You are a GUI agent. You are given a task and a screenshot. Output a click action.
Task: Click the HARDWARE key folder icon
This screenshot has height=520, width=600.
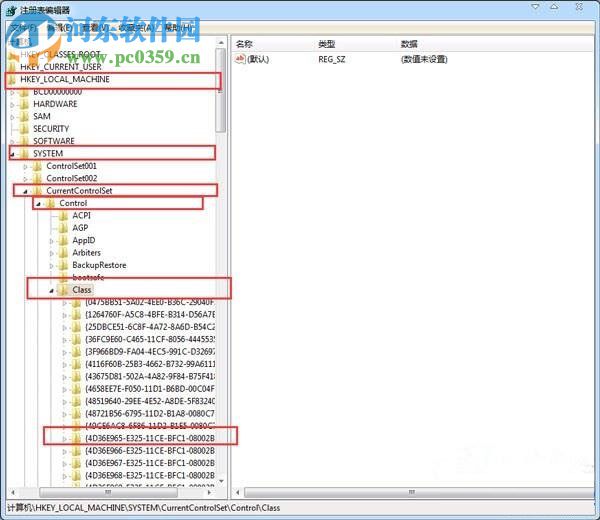tap(24, 104)
